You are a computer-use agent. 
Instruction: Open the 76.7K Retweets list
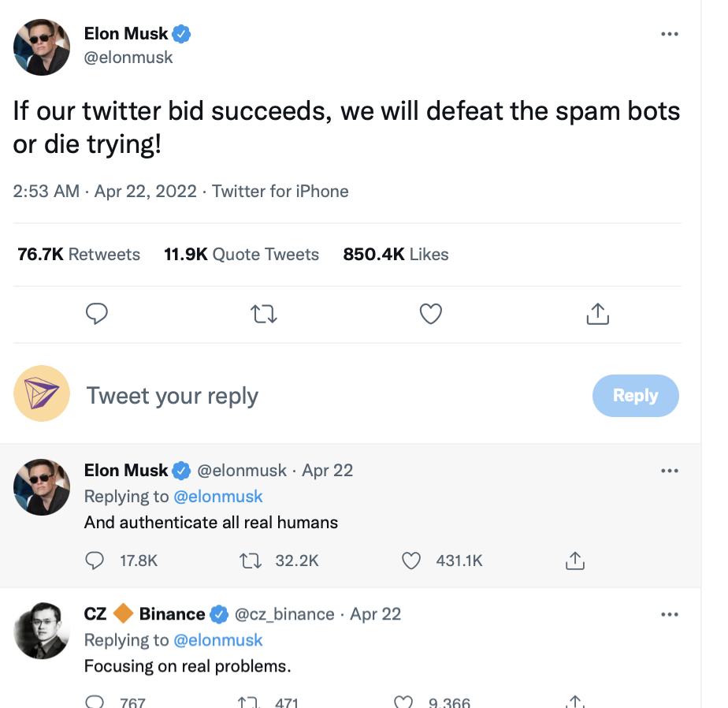(x=79, y=254)
